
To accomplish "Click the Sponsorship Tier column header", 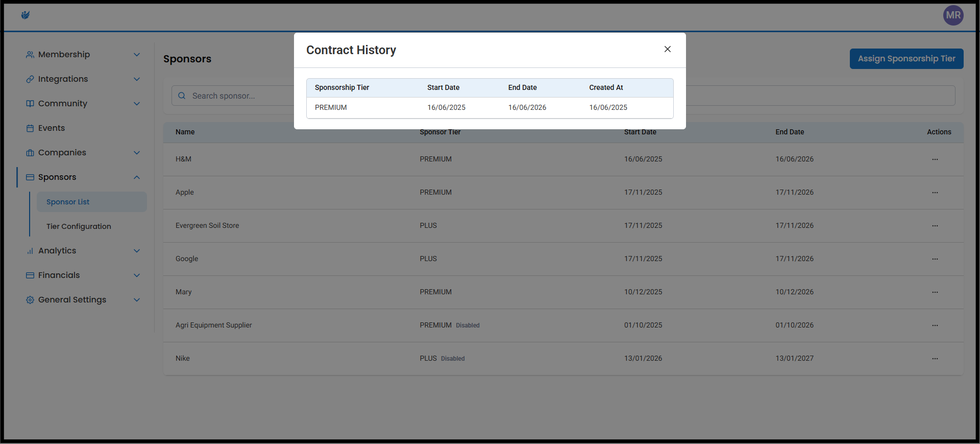I will pyautogui.click(x=341, y=87).
